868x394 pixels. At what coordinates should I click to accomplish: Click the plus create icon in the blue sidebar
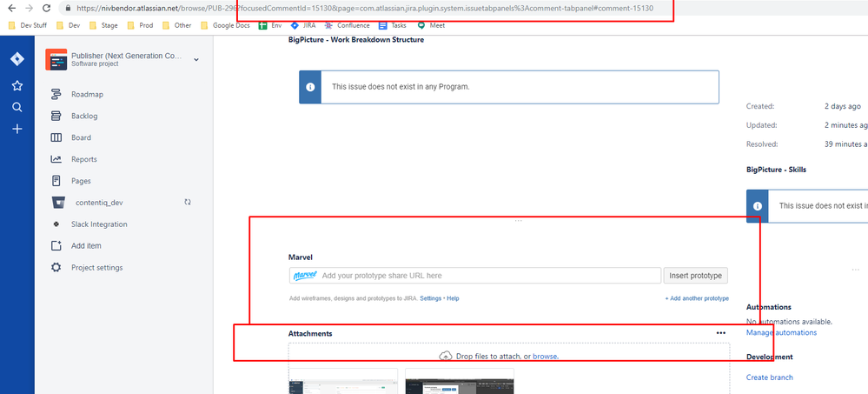[17, 129]
